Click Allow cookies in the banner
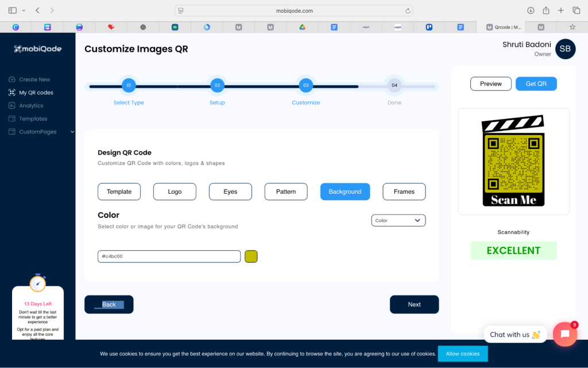This screenshot has width=588, height=368. click(463, 354)
